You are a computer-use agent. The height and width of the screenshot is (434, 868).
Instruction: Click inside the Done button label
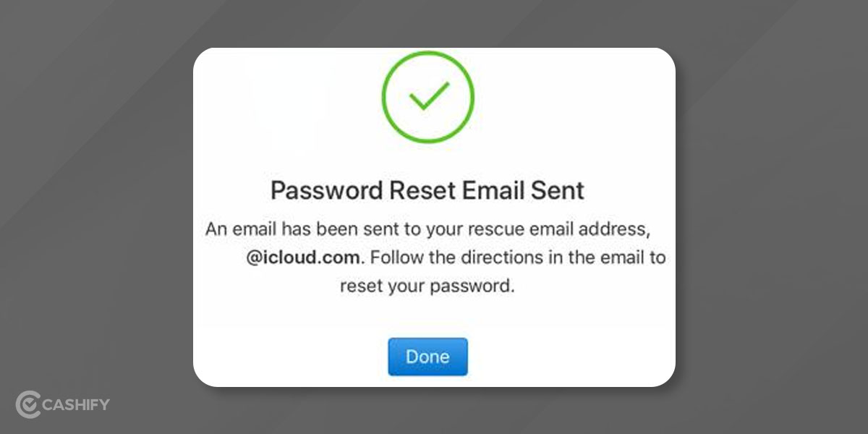tap(427, 356)
